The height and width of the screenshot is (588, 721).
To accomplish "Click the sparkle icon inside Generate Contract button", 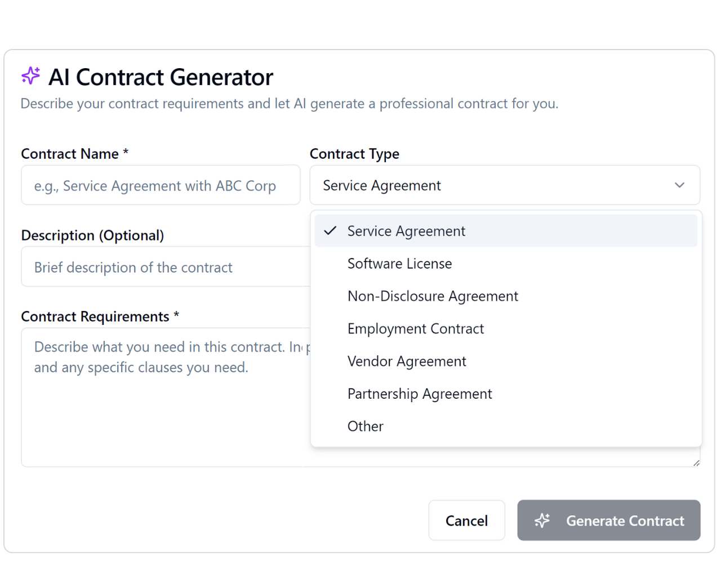I will click(x=542, y=520).
